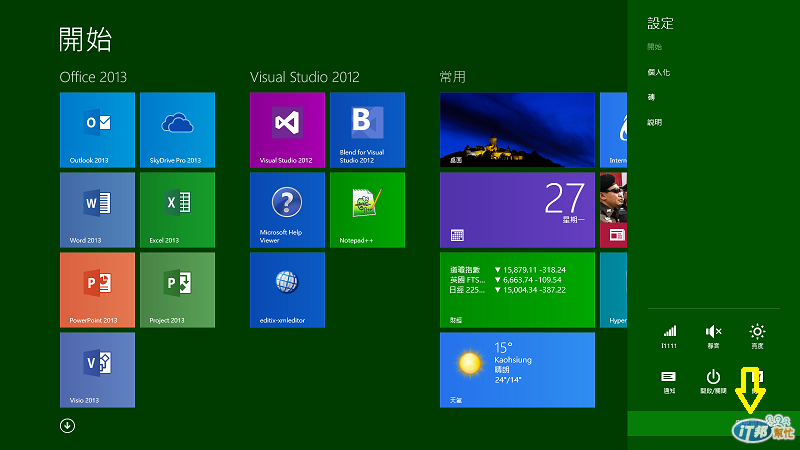This screenshot has height=450, width=800.
Task: Open Microsoft Help Viewer tile
Action: 287,210
